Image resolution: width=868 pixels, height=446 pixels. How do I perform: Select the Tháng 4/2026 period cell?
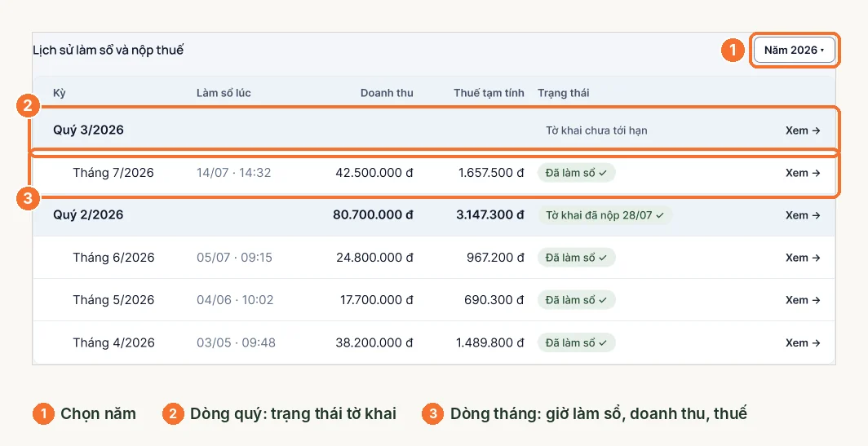tap(113, 342)
